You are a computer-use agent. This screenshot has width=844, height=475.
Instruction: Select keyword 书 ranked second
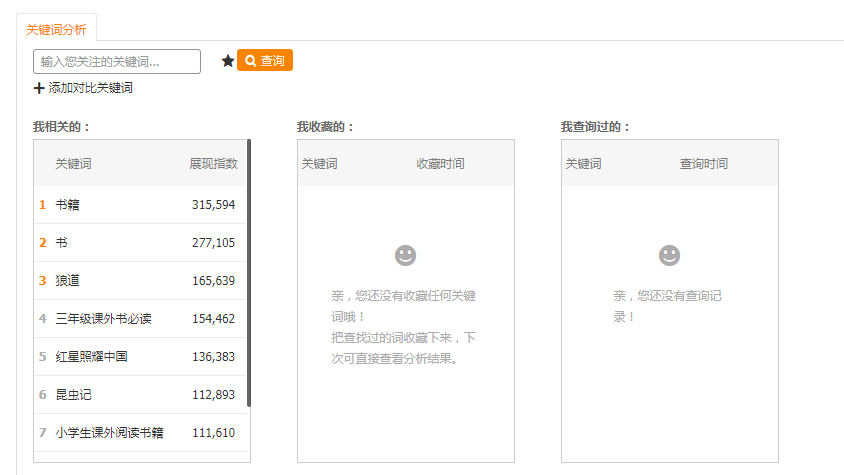[61, 243]
